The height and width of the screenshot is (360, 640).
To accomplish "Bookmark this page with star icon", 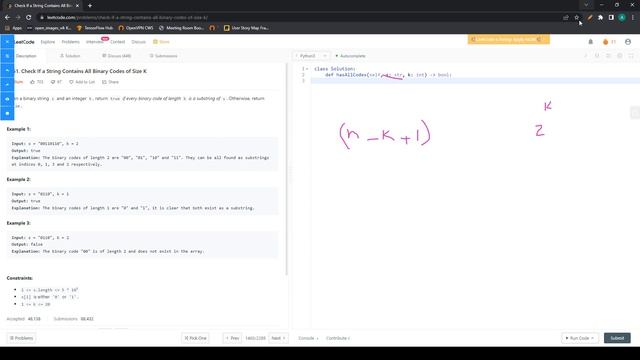I will coord(576,18).
